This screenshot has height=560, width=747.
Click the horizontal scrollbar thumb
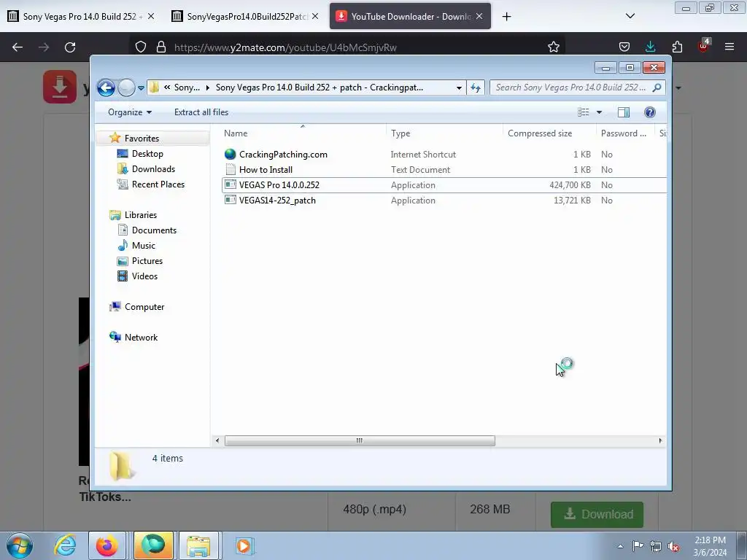(360, 441)
